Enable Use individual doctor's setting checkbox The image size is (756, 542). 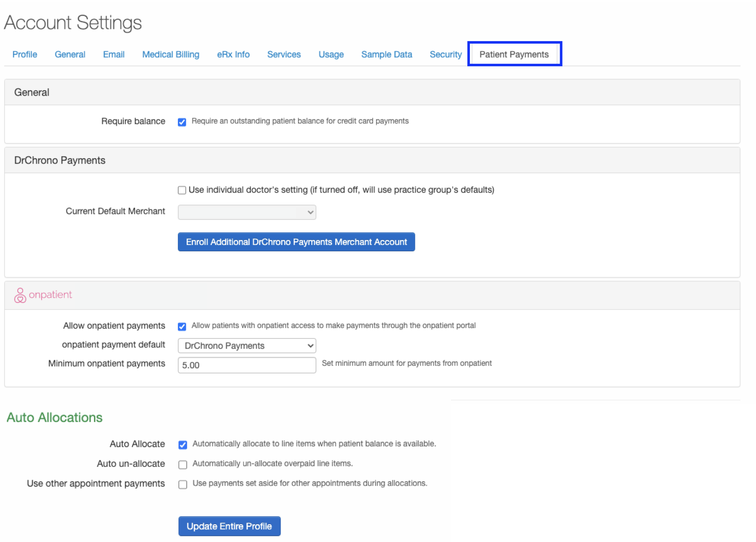point(182,190)
